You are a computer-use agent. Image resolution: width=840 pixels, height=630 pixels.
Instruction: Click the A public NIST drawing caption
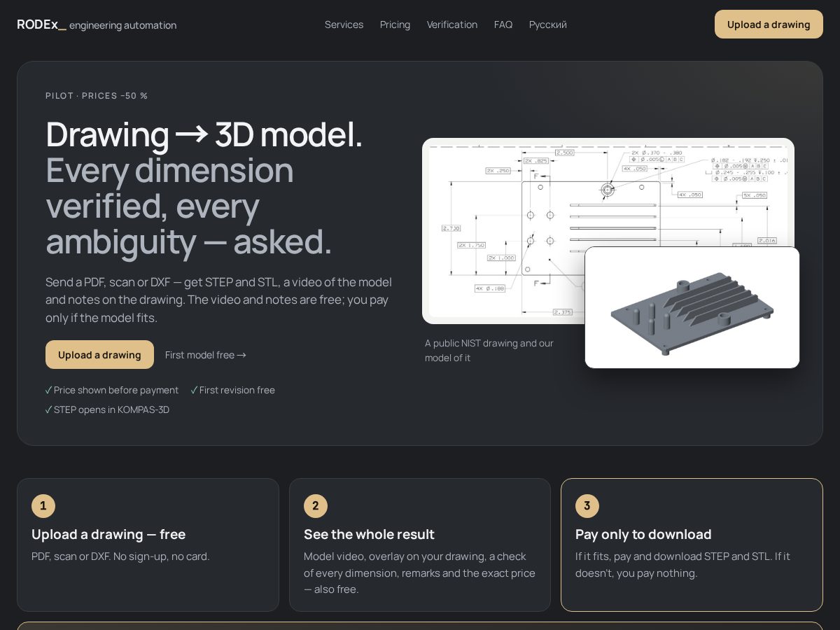tap(489, 351)
